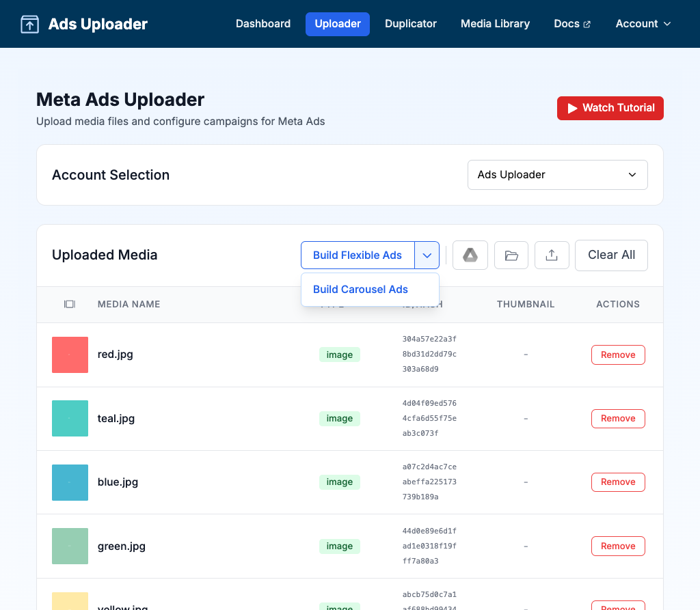Click the Ads Uploader logo icon

[x=29, y=25]
